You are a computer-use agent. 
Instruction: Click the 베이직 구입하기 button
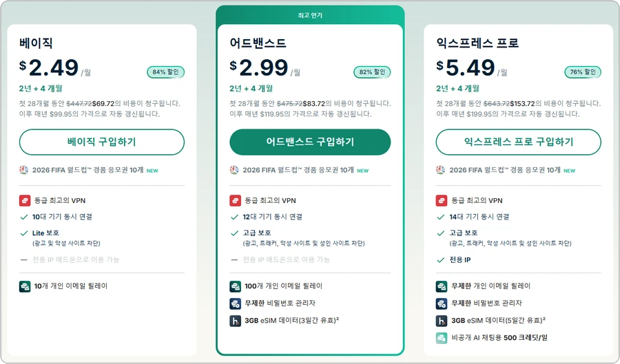tap(102, 142)
